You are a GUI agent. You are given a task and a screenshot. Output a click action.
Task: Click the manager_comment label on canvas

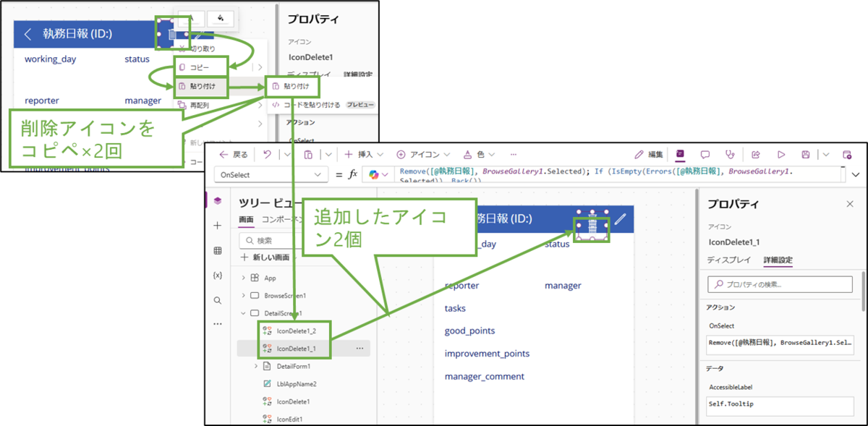pyautogui.click(x=484, y=376)
